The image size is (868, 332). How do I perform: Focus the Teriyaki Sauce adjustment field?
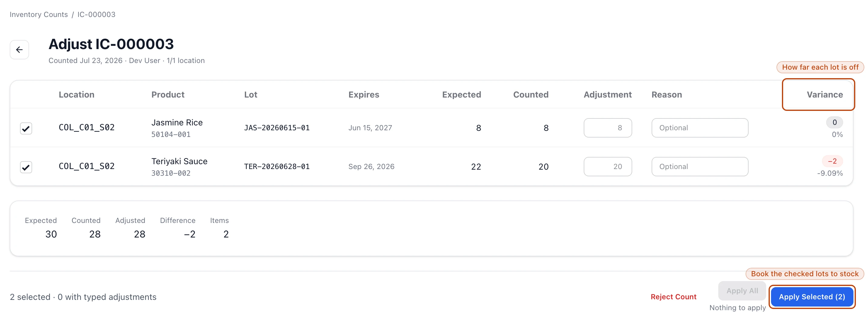click(x=608, y=166)
